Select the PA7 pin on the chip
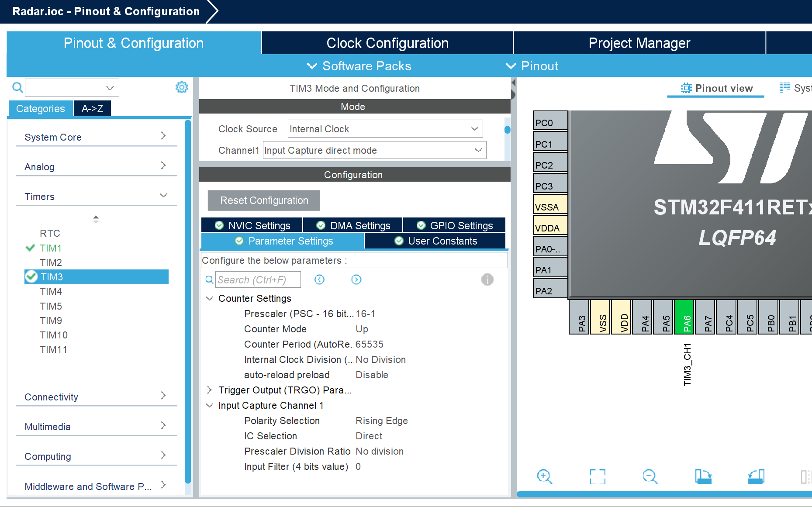Screen dimensions: 812x507 click(x=705, y=317)
